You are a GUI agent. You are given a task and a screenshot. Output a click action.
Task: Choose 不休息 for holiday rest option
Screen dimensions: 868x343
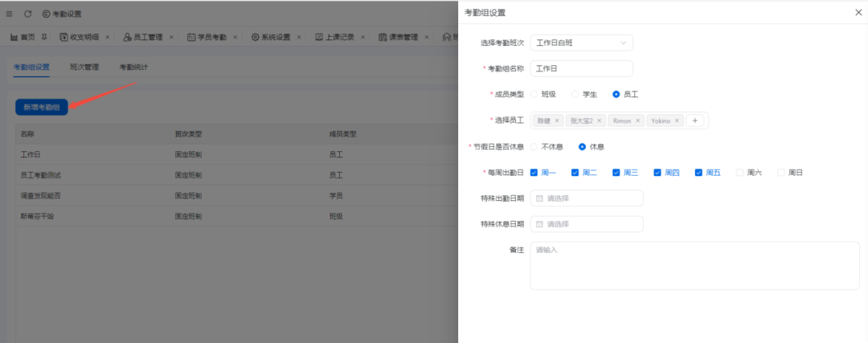[534, 146]
